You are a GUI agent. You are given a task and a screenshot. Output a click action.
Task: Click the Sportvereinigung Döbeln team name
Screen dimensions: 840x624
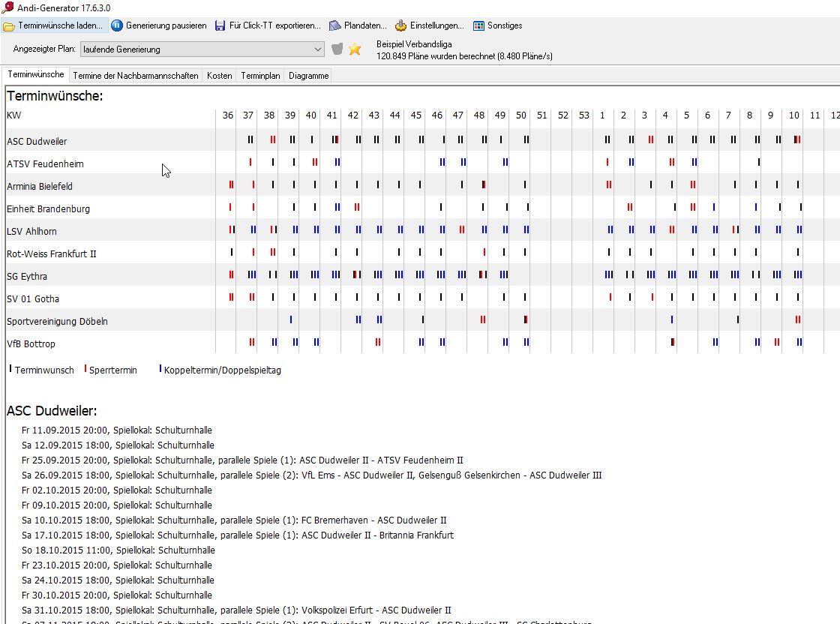(x=57, y=321)
